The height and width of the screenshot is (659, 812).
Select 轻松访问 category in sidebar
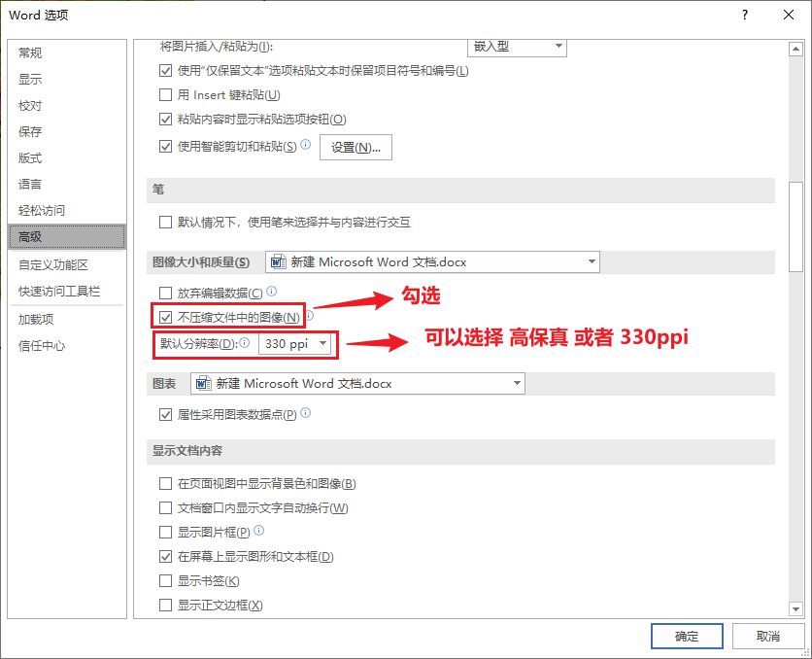(67, 210)
